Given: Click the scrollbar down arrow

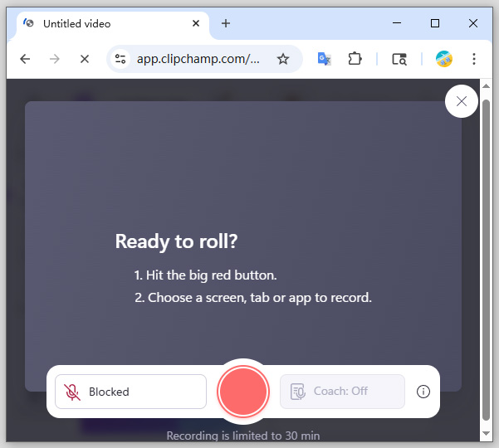Looking at the screenshot, I should [486, 434].
